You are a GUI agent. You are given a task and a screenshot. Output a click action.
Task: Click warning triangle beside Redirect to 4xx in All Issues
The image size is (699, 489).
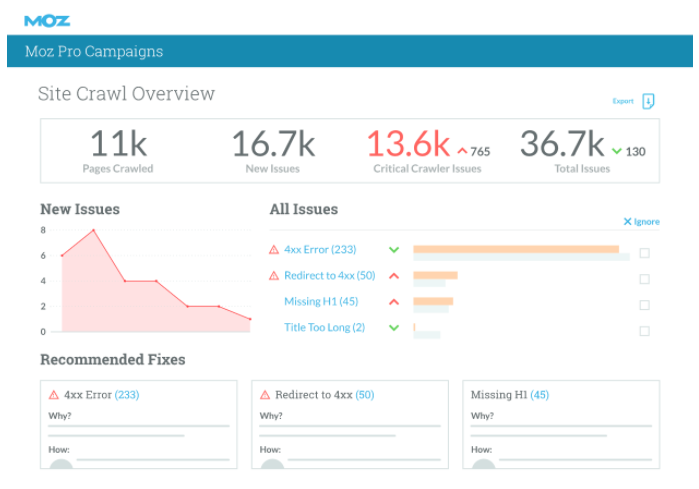click(x=274, y=276)
